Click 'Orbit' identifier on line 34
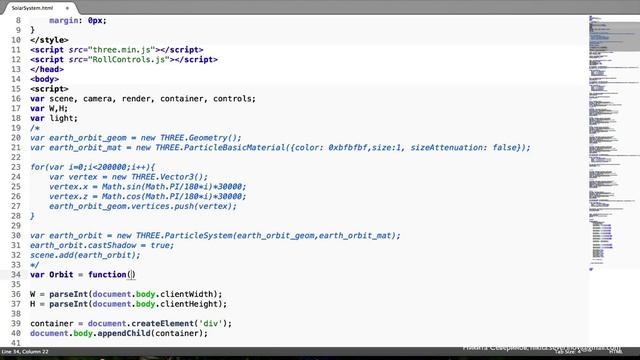The height and width of the screenshot is (360, 640). coord(61,275)
